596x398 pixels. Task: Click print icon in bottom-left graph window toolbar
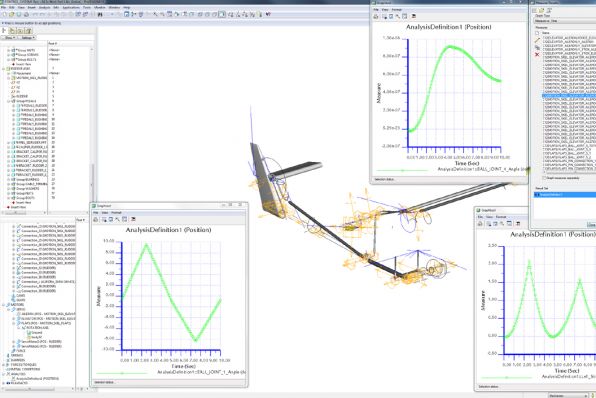(96, 219)
